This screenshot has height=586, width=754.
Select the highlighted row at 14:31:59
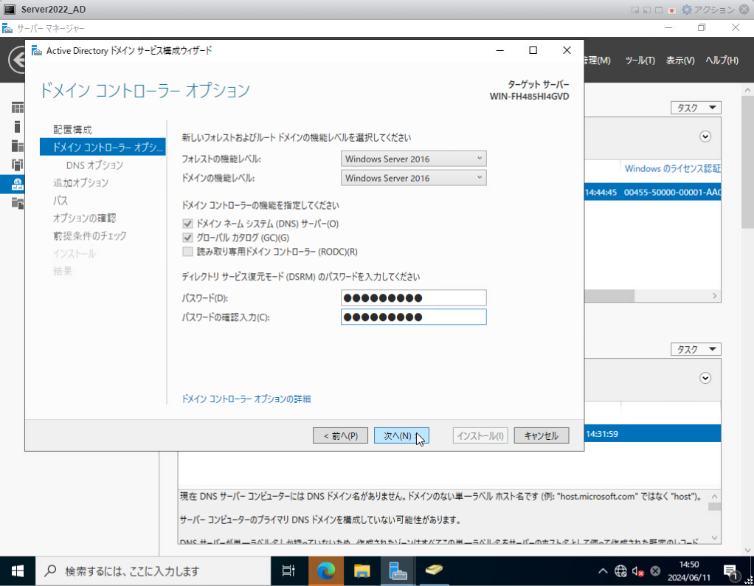(x=653, y=434)
